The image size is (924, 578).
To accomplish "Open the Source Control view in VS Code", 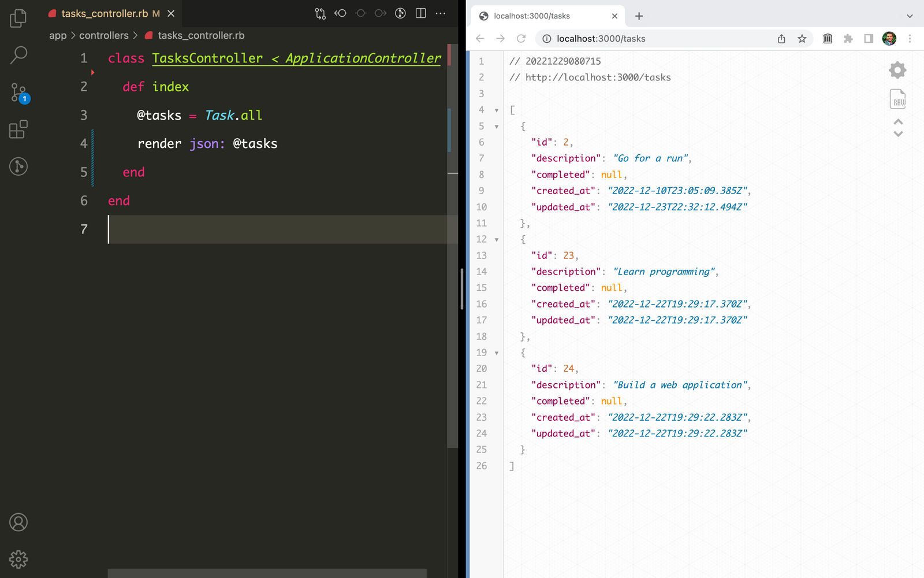I will point(18,92).
